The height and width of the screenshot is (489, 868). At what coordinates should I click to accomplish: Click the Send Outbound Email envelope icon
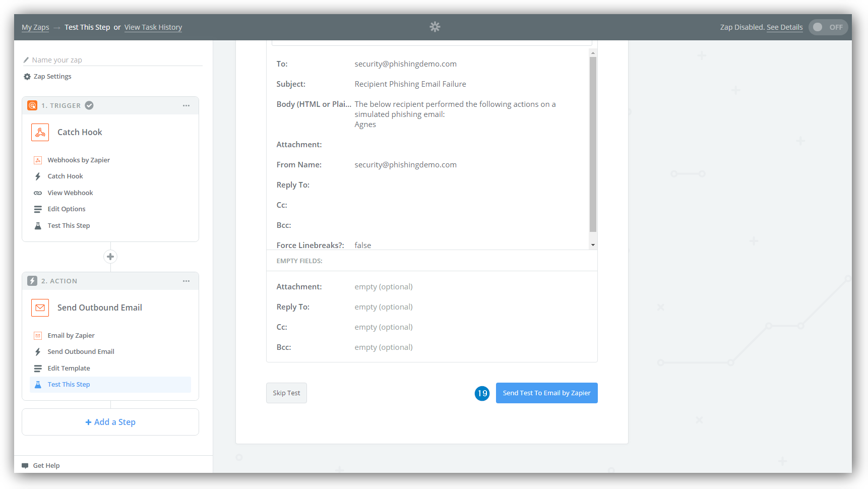point(40,308)
